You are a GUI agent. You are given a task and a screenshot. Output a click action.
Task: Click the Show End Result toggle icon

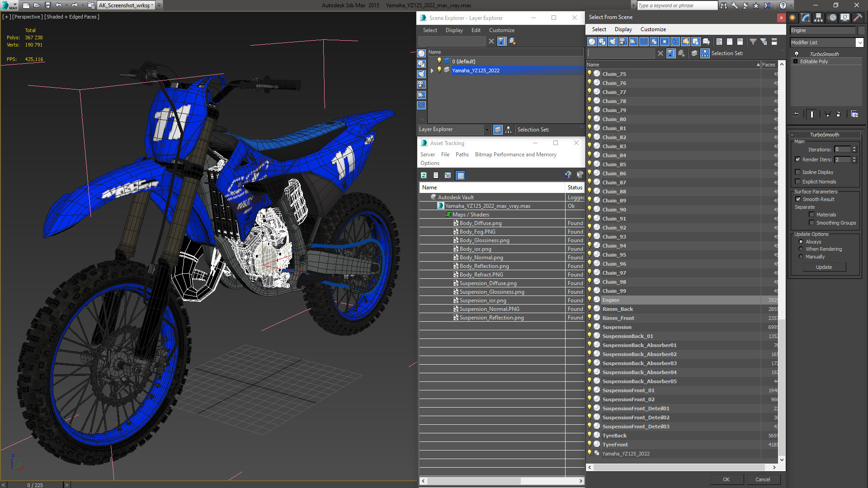[812, 114]
